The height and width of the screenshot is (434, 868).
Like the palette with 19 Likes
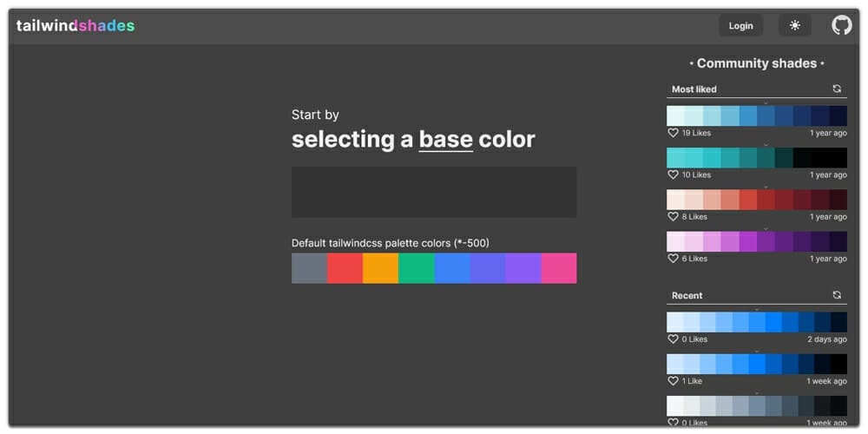[x=673, y=133]
